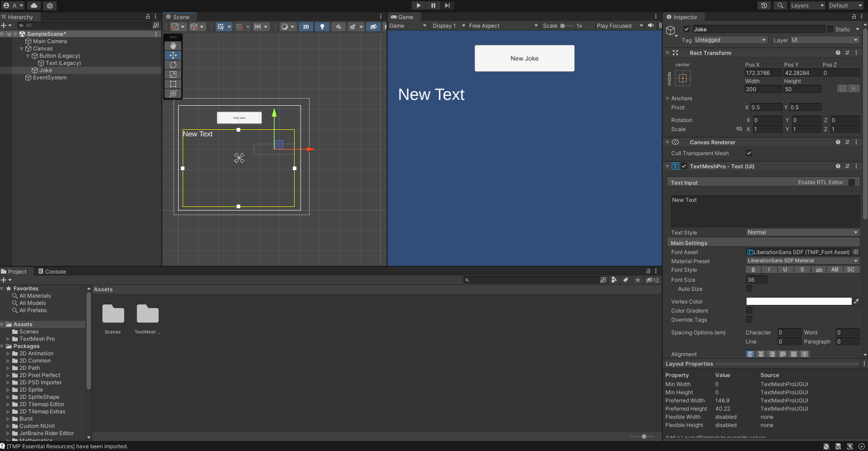Select the Hand tool in Scene toolbar
The image size is (868, 451).
point(173,46)
